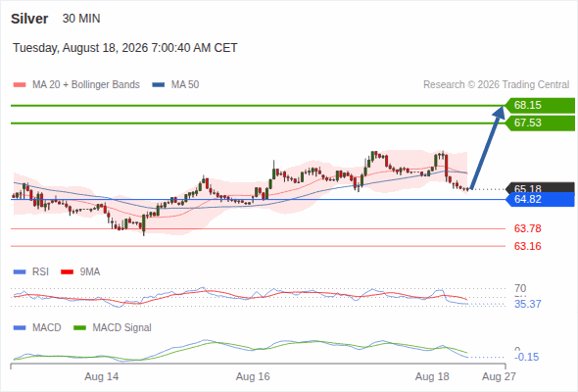
Task: Click the MA 20 + Bollinger Bands legend label
Action: (86, 85)
